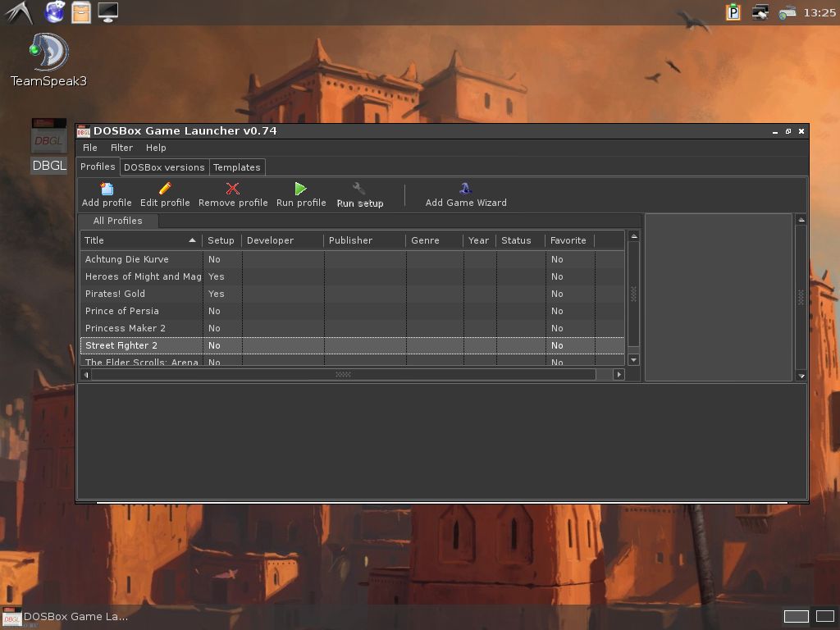The height and width of the screenshot is (630, 840).
Task: Click the profile list scroll down arrow
Action: pos(634,360)
